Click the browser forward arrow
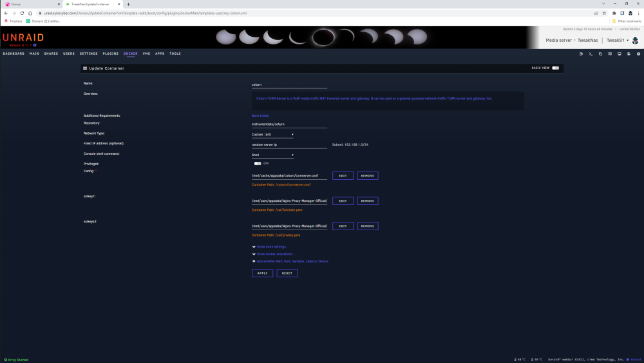Image resolution: width=644 pixels, height=363 pixels. tap(14, 13)
